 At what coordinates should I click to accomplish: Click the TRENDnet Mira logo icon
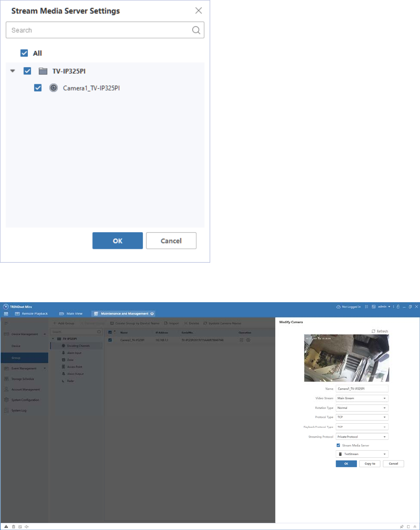(x=6, y=307)
